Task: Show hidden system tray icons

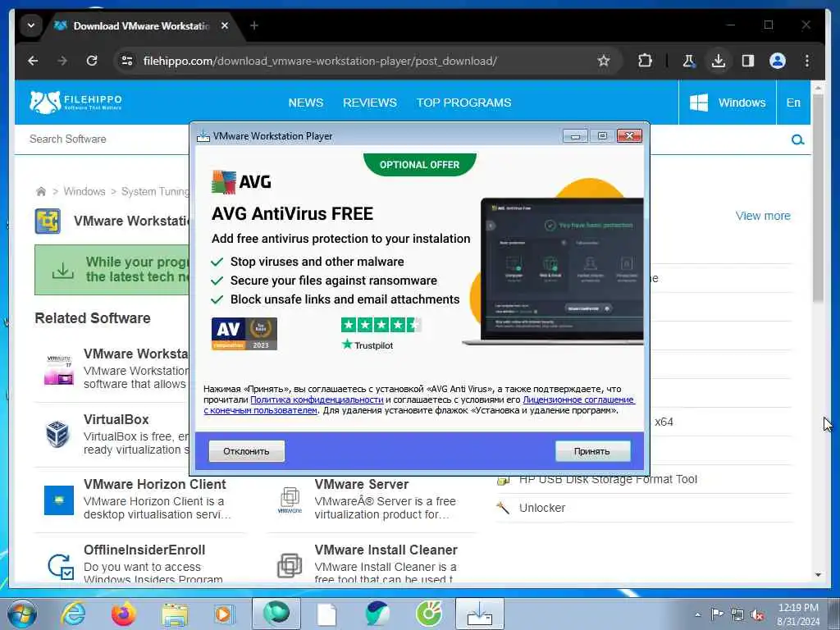Action: click(697, 614)
